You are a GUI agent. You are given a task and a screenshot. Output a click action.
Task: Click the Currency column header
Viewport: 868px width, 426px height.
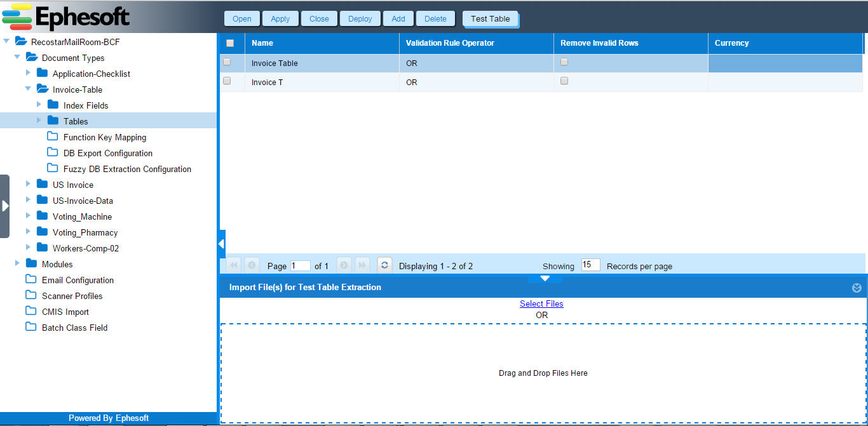[785, 43]
